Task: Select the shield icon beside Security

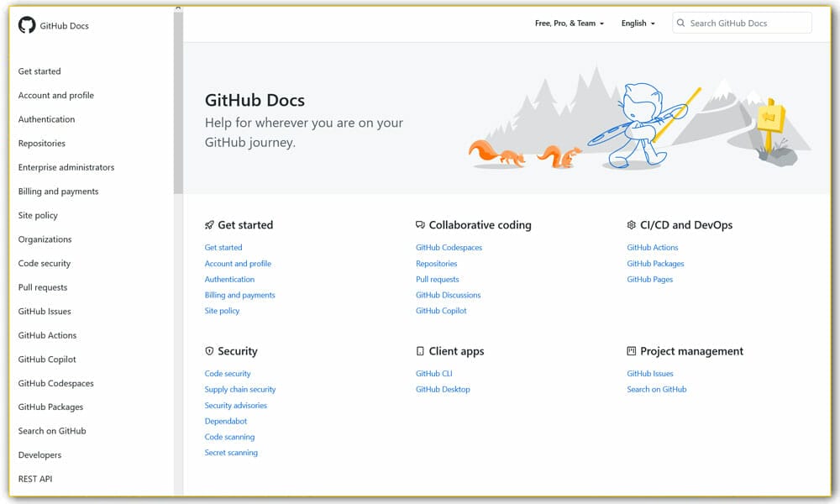Action: (208, 351)
